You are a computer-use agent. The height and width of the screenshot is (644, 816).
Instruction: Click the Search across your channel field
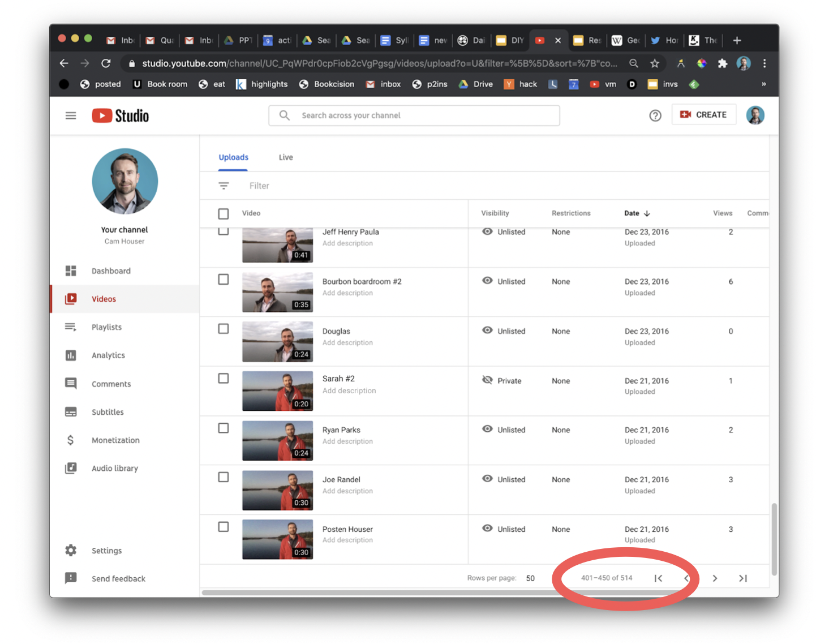(x=414, y=115)
